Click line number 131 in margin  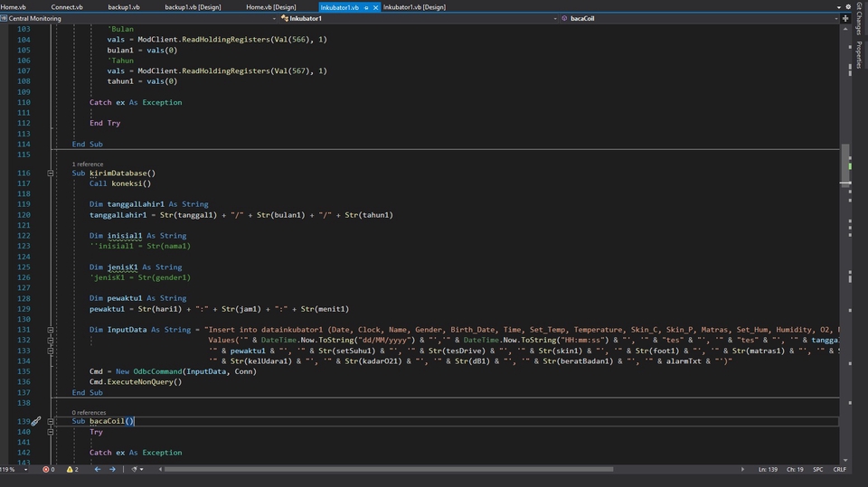(x=24, y=330)
